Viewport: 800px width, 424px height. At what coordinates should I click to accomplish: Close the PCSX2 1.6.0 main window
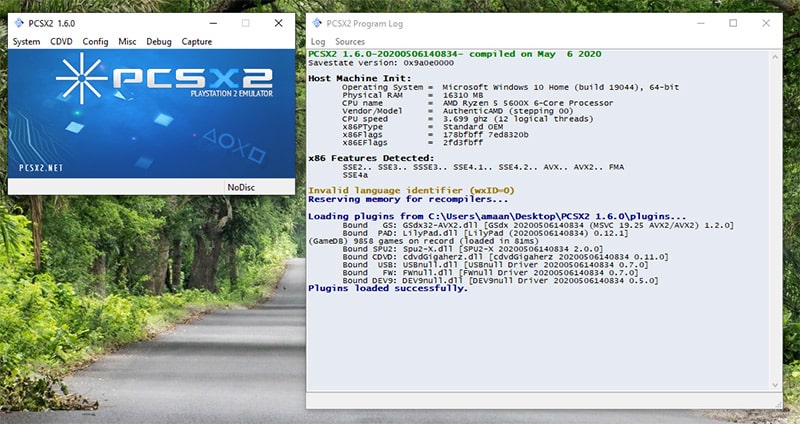(x=279, y=23)
